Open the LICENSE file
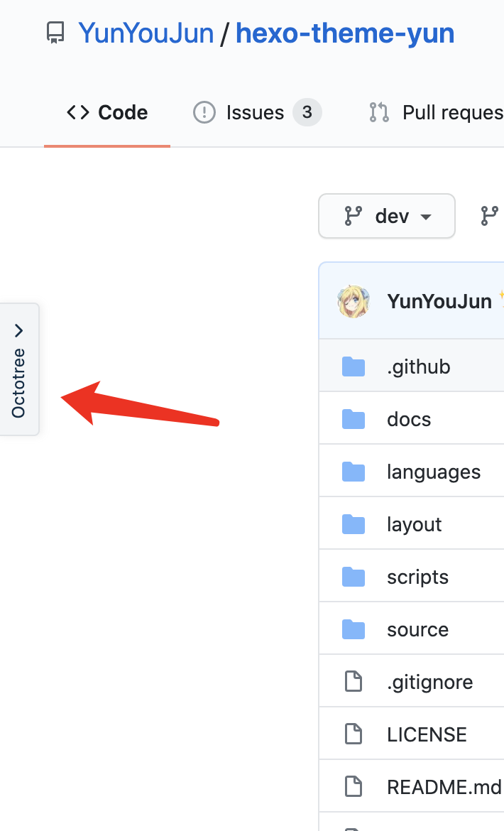Viewport: 504px width, 831px height. click(427, 734)
